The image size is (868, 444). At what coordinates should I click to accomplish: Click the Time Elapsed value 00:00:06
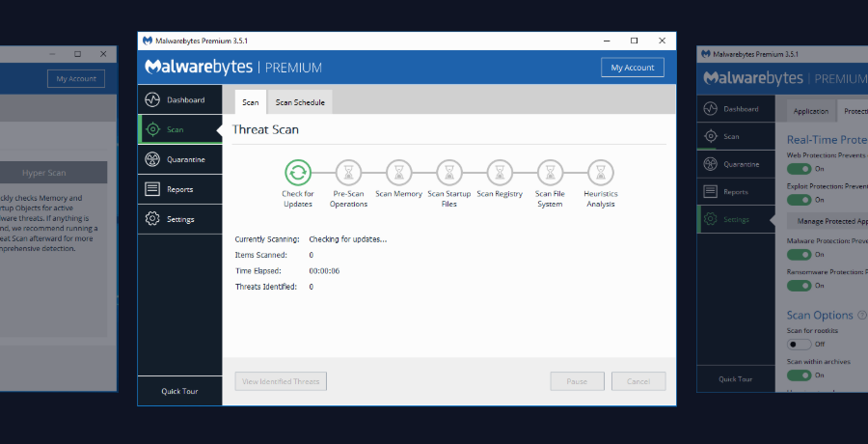[x=324, y=271]
